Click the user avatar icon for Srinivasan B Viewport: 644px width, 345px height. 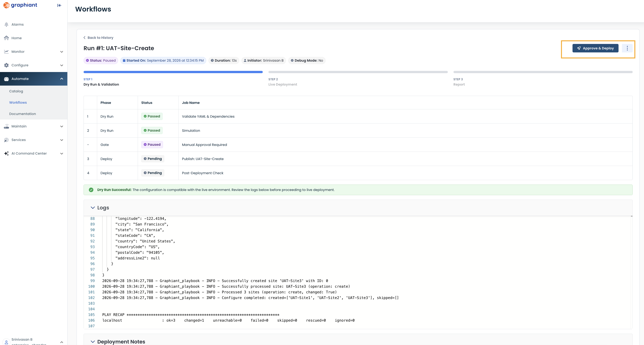(6, 342)
